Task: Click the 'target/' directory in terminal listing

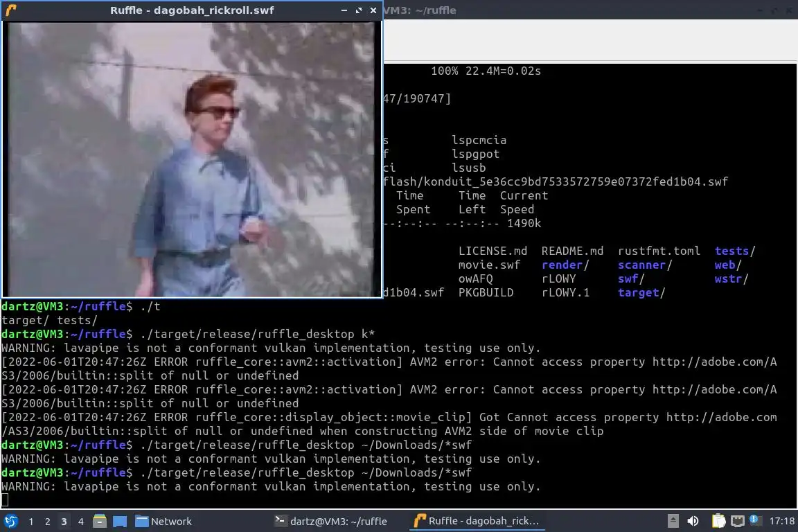Action: tap(641, 293)
